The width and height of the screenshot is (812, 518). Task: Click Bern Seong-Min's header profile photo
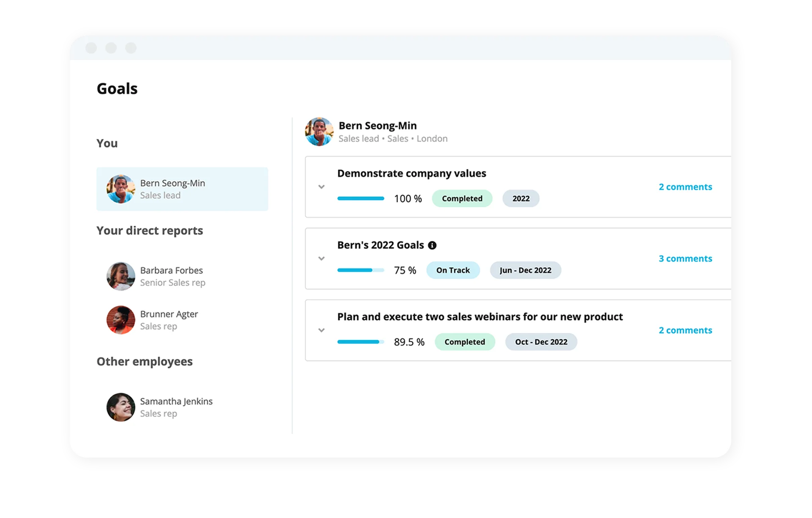point(319,132)
